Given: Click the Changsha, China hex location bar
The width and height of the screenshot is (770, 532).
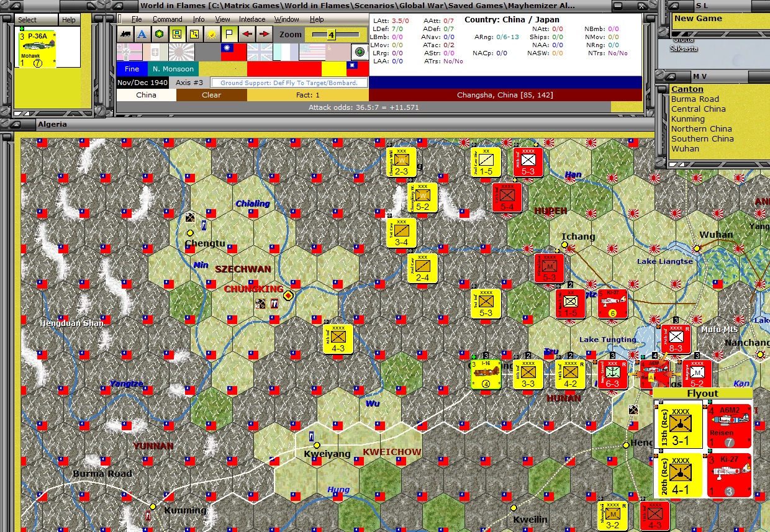Looking at the screenshot, I should pyautogui.click(x=505, y=95).
